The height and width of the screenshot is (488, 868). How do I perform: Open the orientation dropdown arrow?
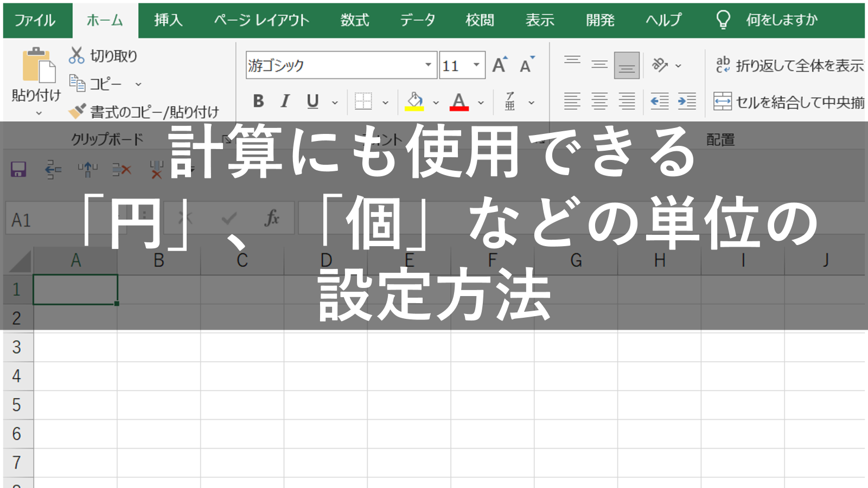point(678,66)
